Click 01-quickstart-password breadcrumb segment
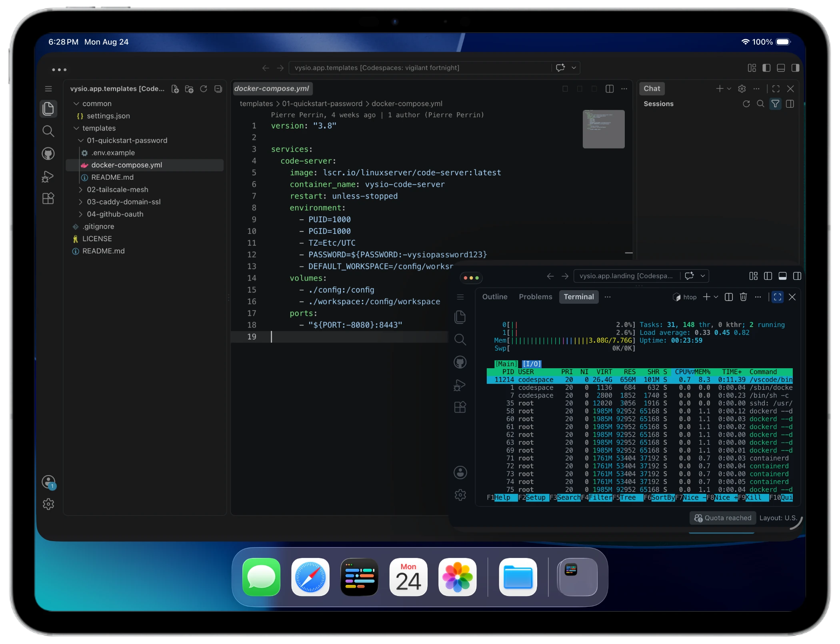Screen dimensions: 840x644 pyautogui.click(x=322, y=104)
